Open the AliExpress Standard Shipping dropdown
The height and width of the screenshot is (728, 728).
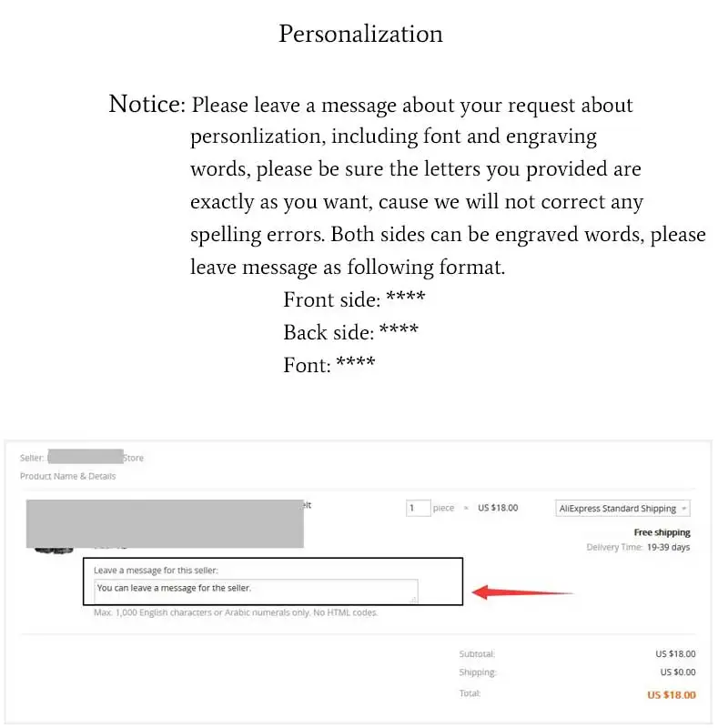coord(622,509)
